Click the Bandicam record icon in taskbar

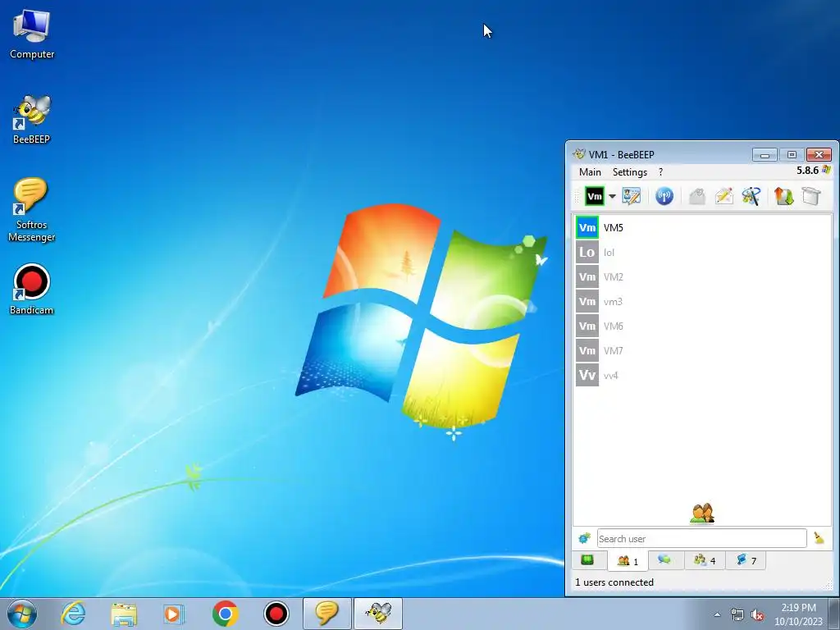tap(276, 614)
